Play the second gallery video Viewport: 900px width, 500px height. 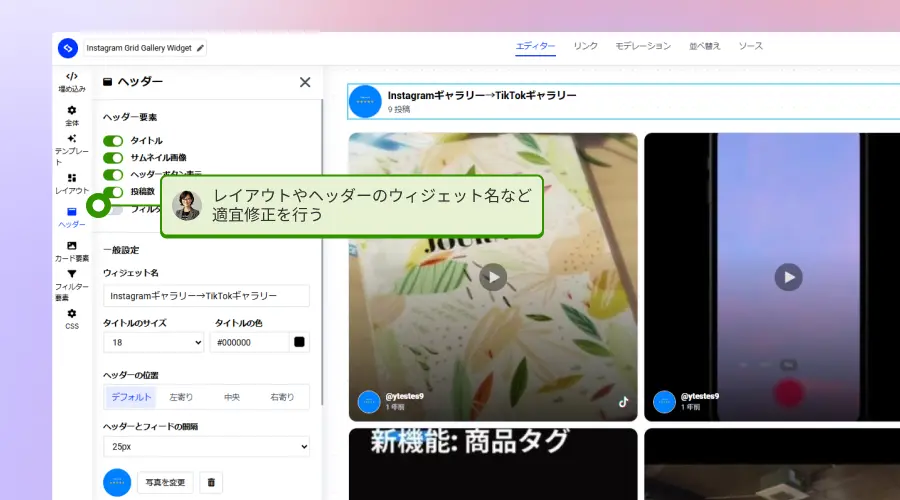pos(789,277)
